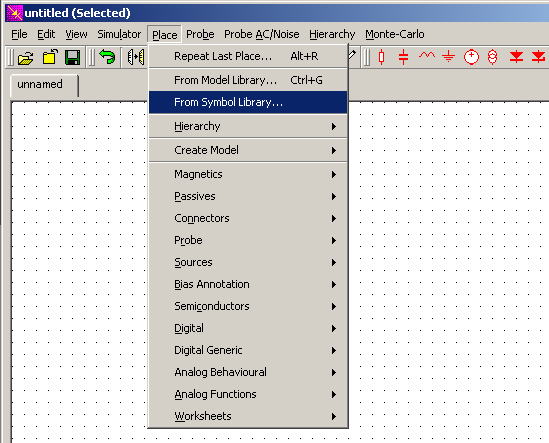Choose From Symbol Library menu entry

tap(248, 102)
